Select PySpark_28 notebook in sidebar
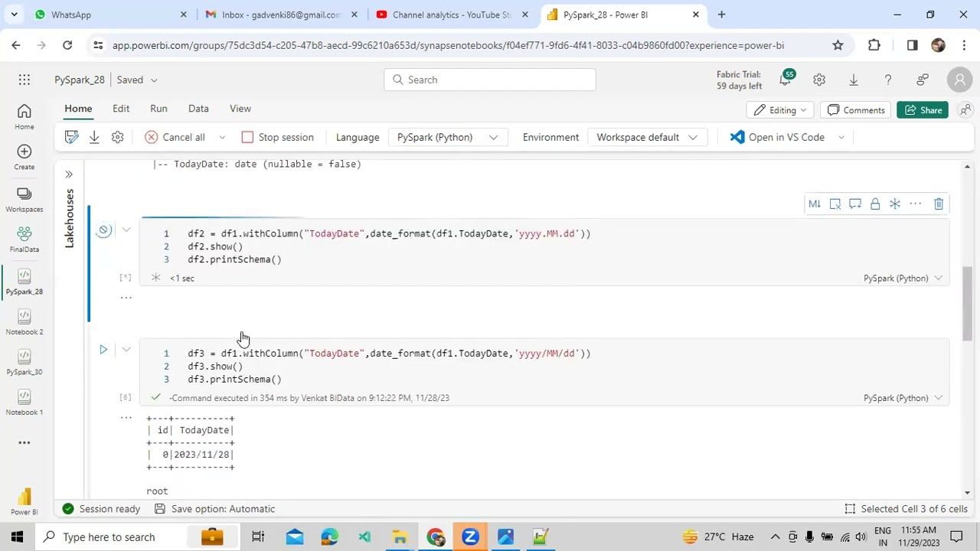Image resolution: width=980 pixels, height=551 pixels. pyautogui.click(x=24, y=282)
